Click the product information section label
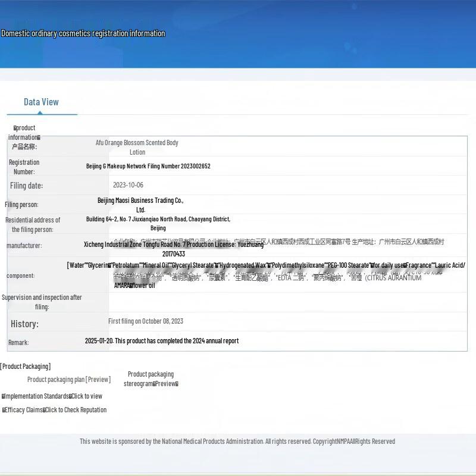The width and height of the screenshot is (476, 476). tap(24, 132)
